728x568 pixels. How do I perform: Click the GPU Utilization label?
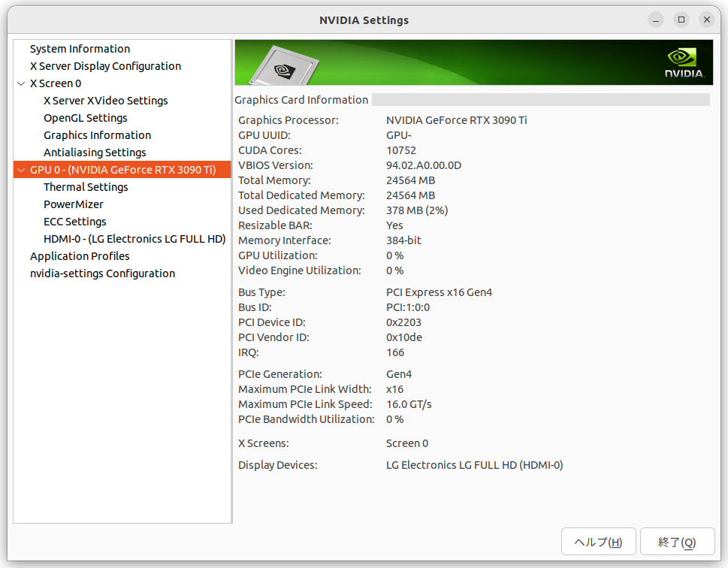(278, 255)
